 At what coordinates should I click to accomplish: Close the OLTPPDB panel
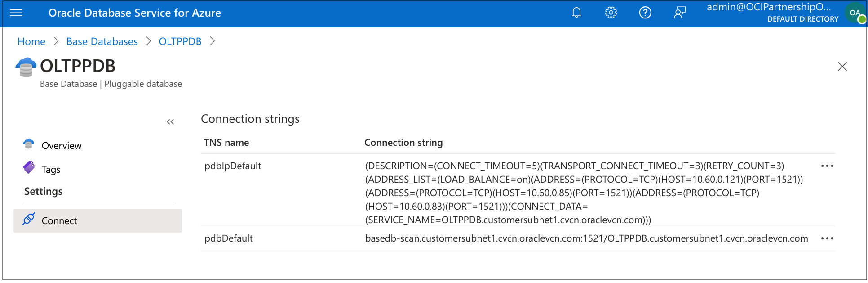click(x=842, y=67)
